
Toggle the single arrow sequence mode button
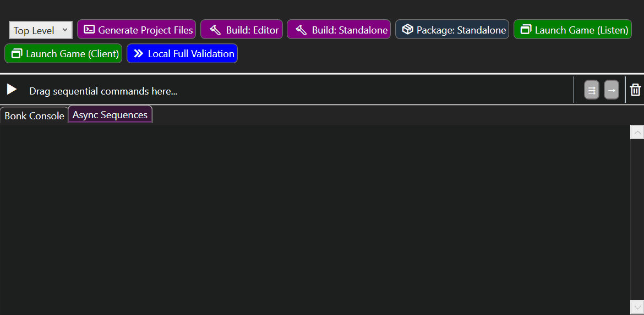pyautogui.click(x=612, y=90)
